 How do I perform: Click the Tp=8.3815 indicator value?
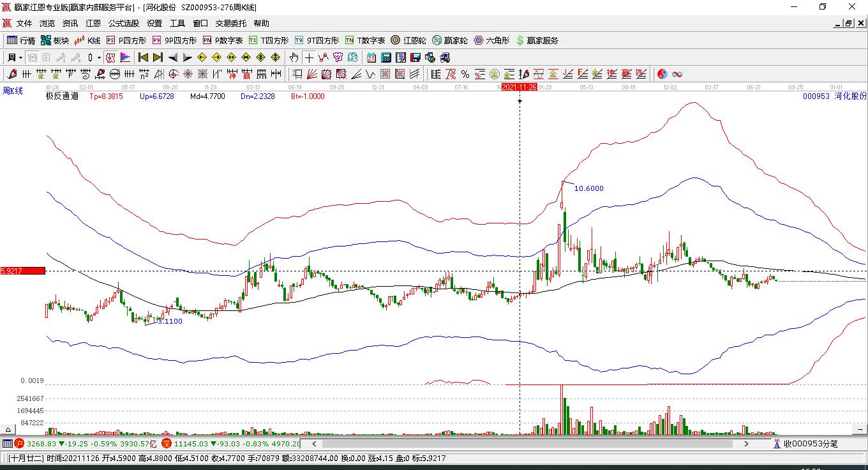click(x=106, y=96)
